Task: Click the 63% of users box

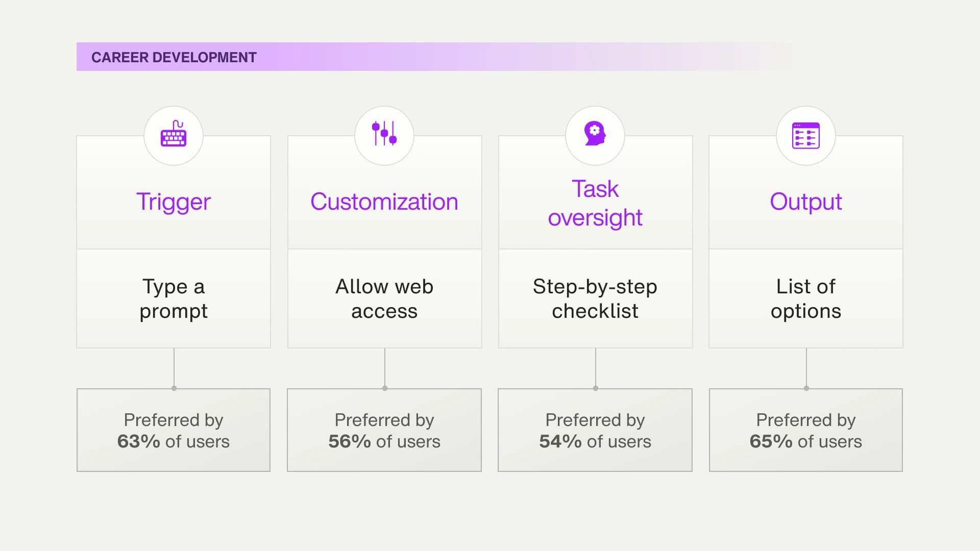Action: coord(174,430)
